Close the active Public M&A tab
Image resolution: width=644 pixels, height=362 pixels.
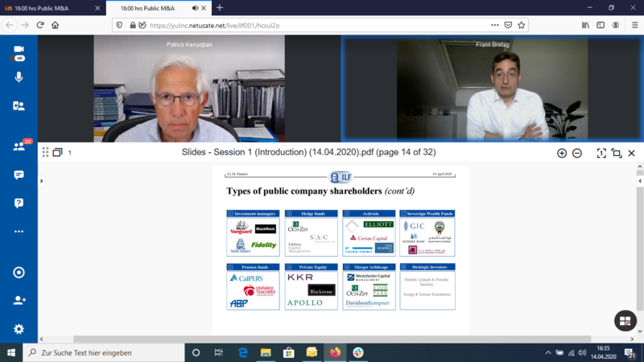pos(204,8)
